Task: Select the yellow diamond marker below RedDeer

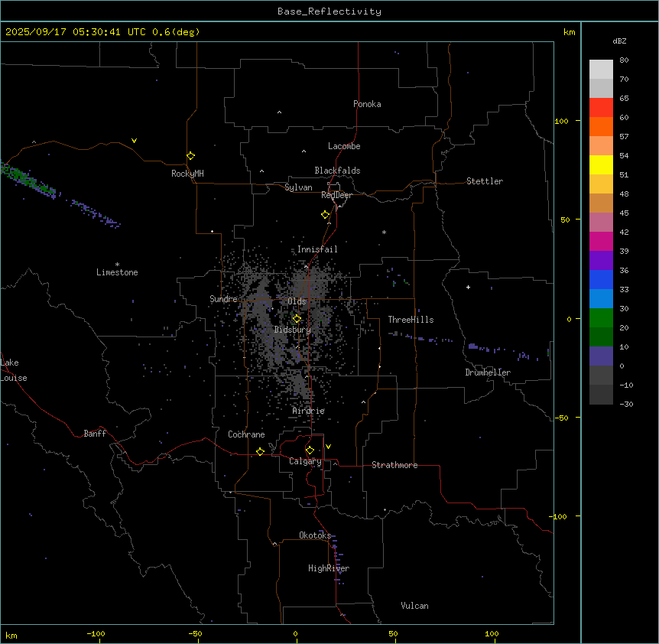Action: [325, 215]
